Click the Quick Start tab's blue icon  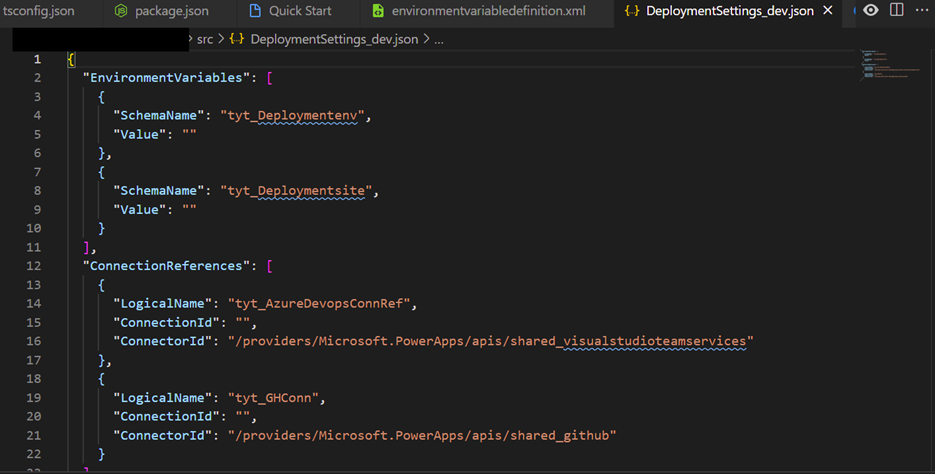point(254,11)
